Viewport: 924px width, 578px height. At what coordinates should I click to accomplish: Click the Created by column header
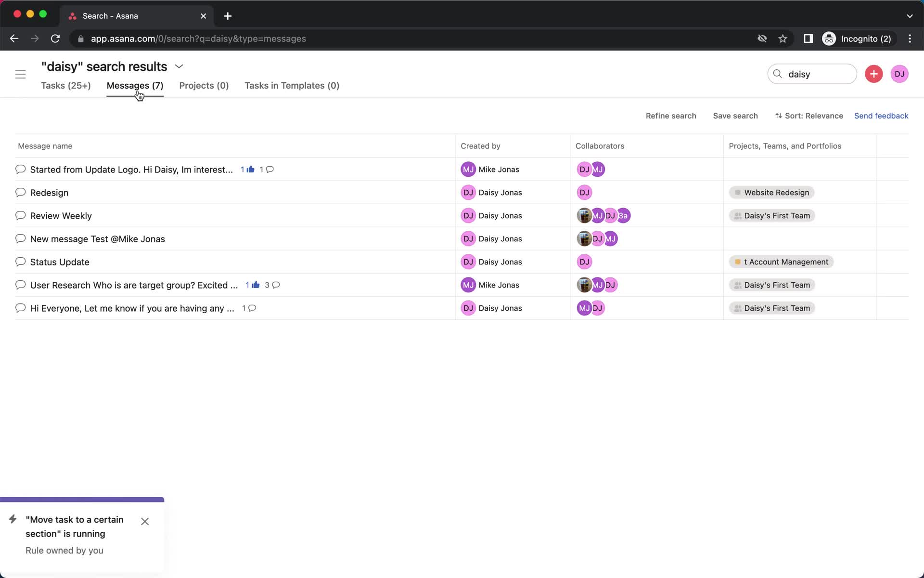480,146
